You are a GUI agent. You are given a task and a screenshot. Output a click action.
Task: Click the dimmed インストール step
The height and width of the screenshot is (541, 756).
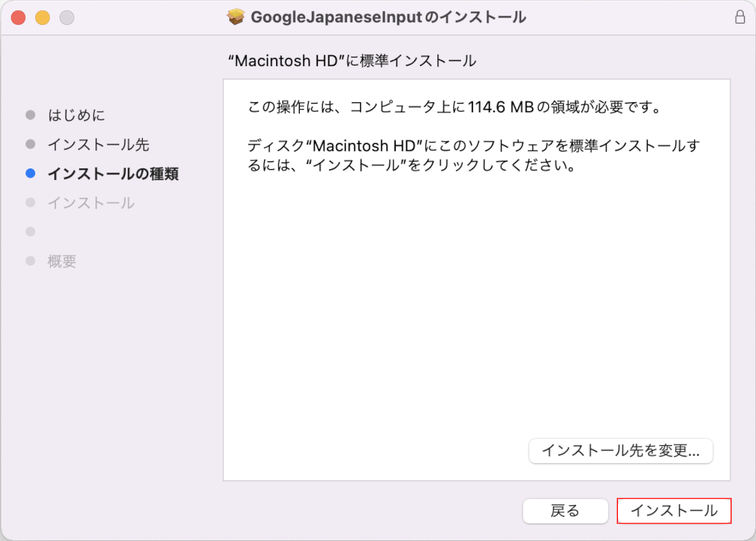tap(91, 203)
